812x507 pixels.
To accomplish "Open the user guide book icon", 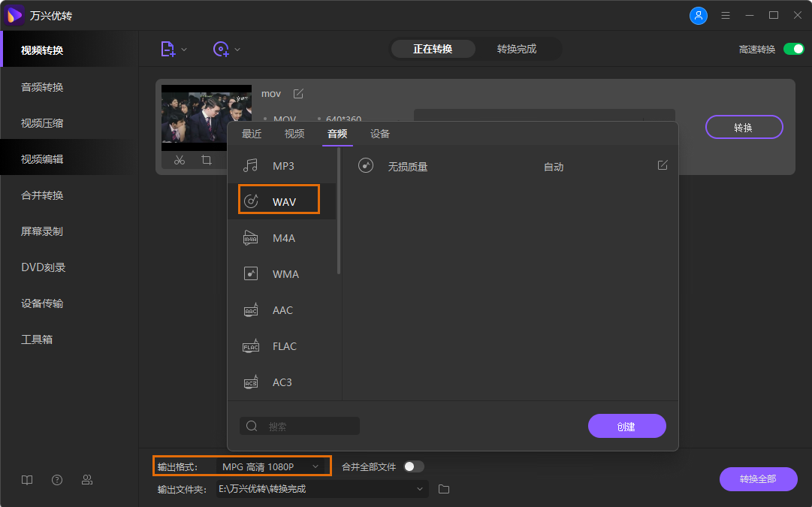I will (27, 479).
